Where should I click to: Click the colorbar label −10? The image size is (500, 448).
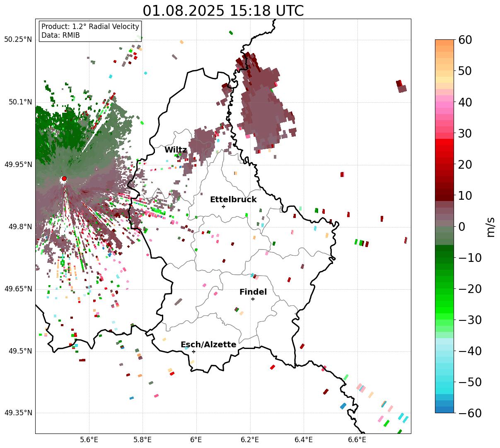[470, 258]
